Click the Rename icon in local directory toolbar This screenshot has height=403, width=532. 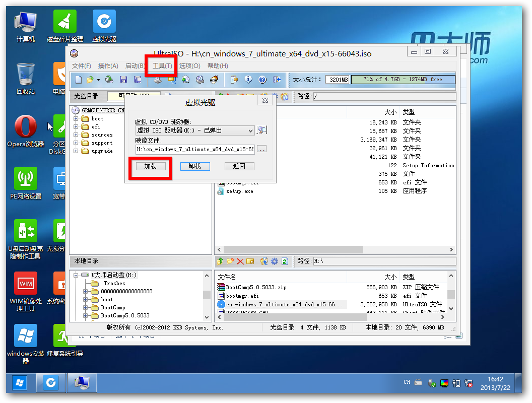[x=250, y=261]
